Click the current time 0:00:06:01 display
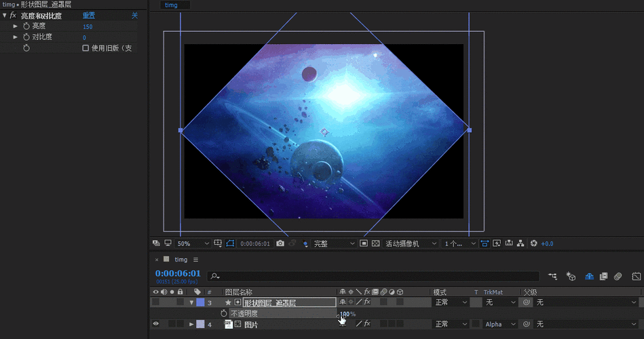644x339 pixels. [178, 273]
